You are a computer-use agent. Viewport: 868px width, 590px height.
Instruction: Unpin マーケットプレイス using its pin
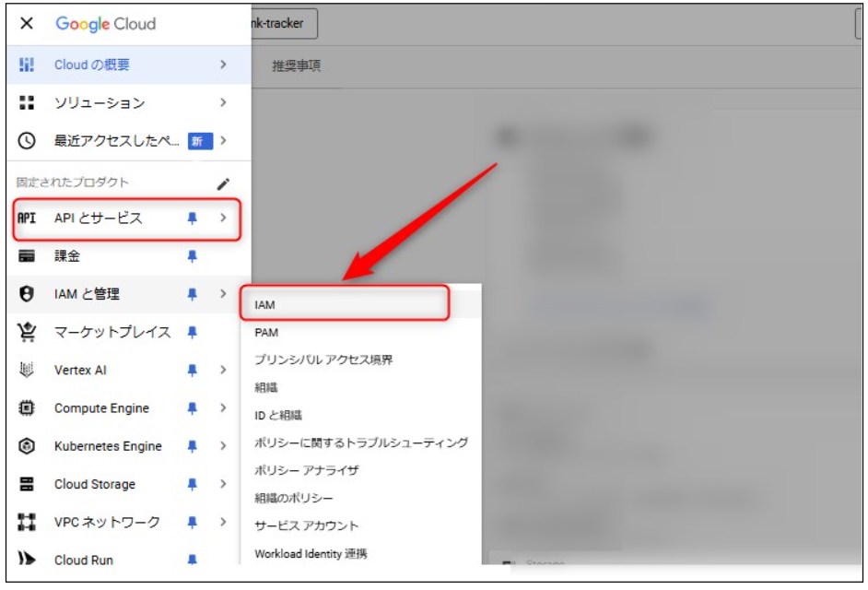(x=192, y=332)
